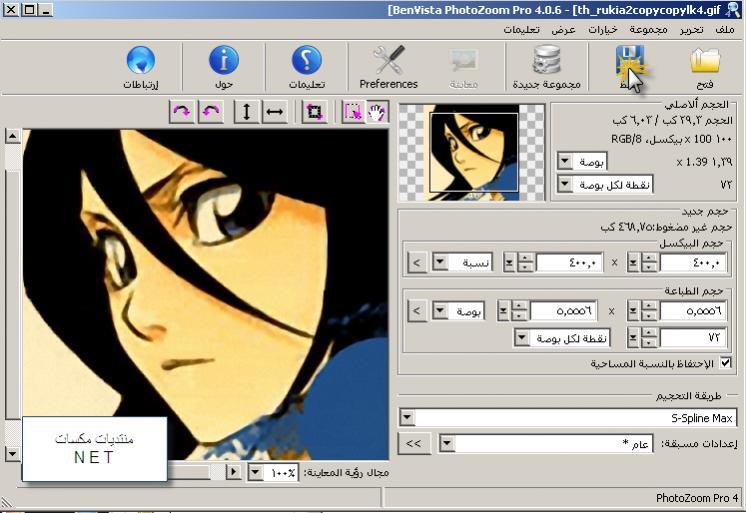The height and width of the screenshot is (513, 746).
Task: Rotate image clockwise with pink arrow icon
Action: [182, 112]
